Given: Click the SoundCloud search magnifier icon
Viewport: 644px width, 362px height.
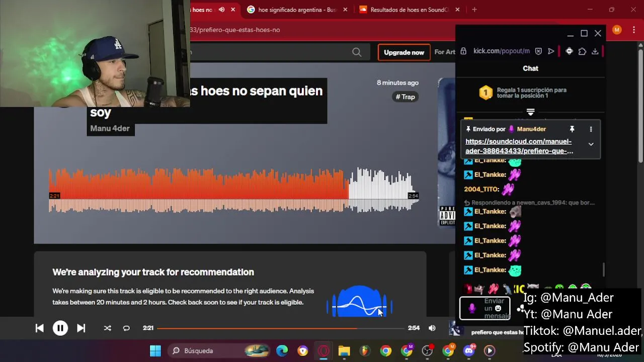Looking at the screenshot, I should [x=357, y=52].
